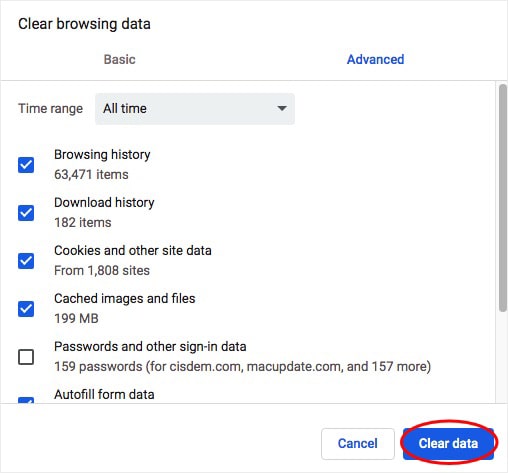The height and width of the screenshot is (473, 508).
Task: Switch to the Advanced tab
Action: click(375, 59)
